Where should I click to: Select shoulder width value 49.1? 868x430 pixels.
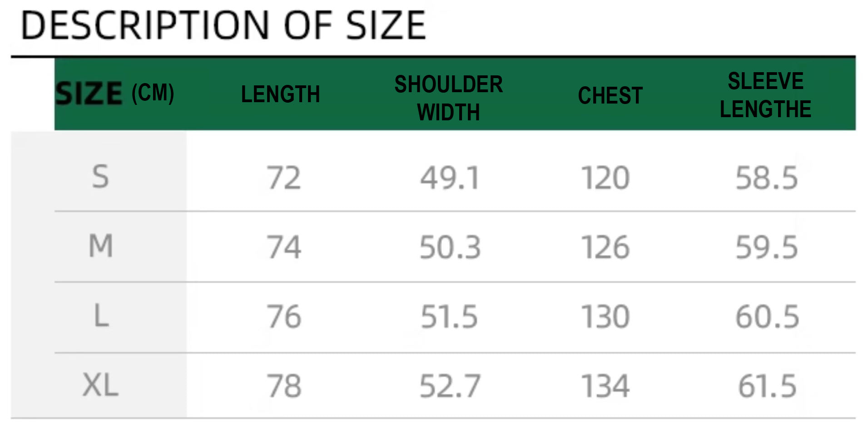[x=450, y=178]
